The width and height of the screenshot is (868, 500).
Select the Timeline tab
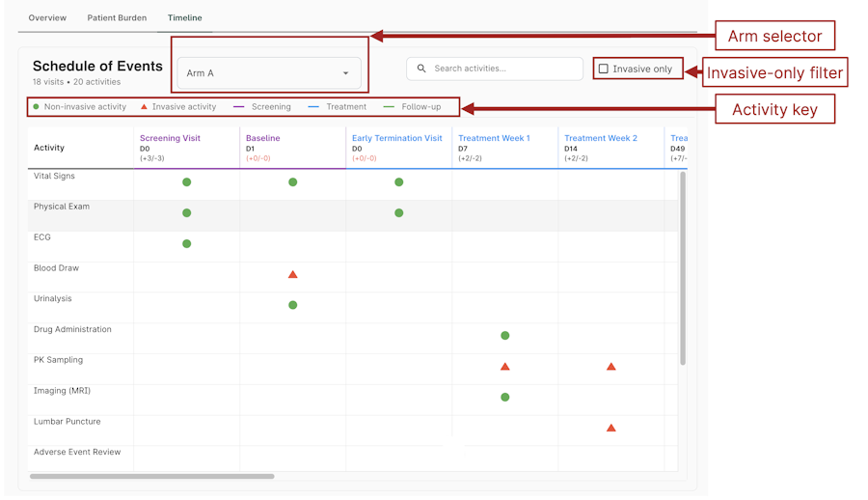pos(185,17)
